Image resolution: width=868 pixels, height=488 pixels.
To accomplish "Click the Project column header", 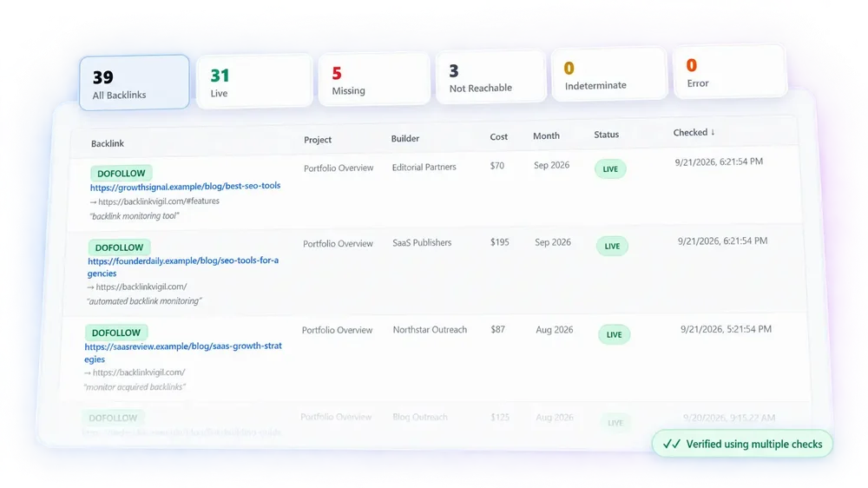I will point(318,140).
